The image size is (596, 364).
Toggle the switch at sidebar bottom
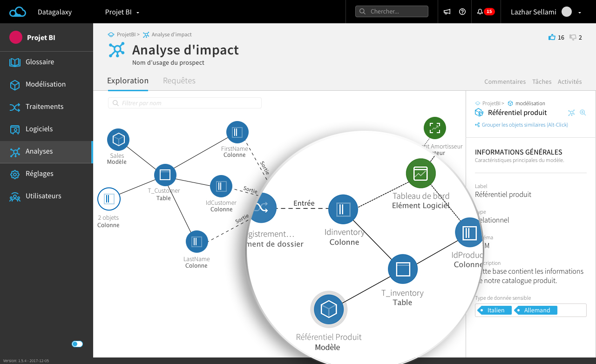77,344
